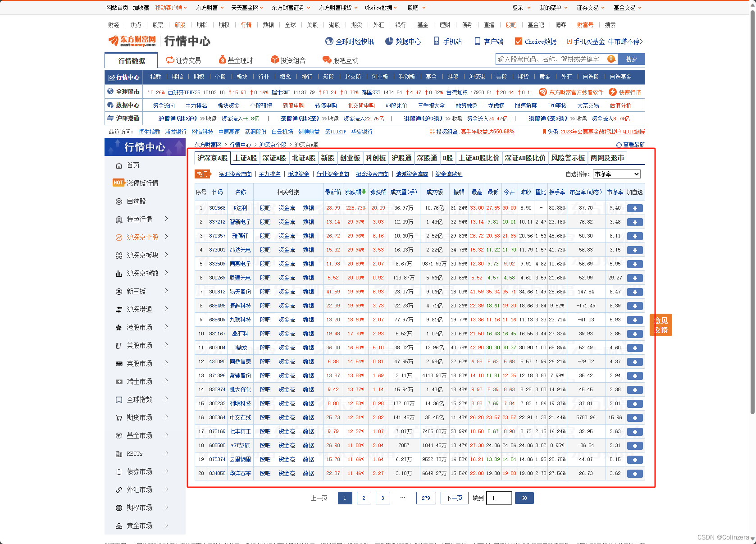This screenshot has width=756, height=544.
Task: Click the 特色行情 sidebar icon
Action: tap(119, 219)
